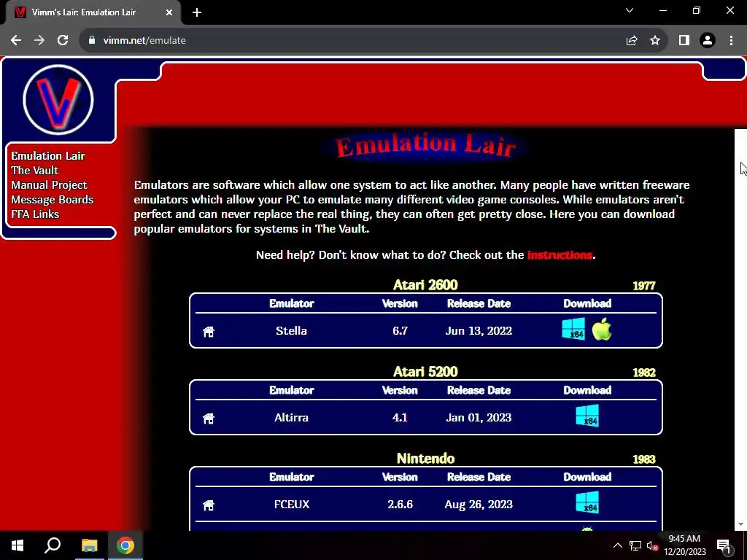The width and height of the screenshot is (747, 560).
Task: Open FCEUX homepage via house icon
Action: [x=209, y=505]
